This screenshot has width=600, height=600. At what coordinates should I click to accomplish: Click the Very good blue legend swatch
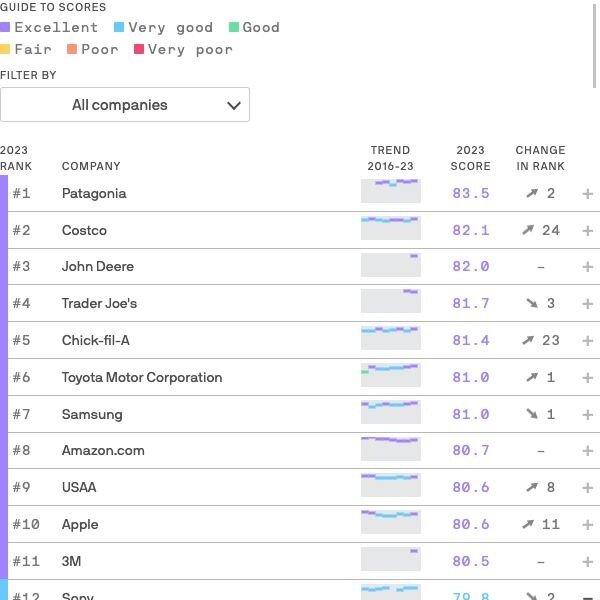pos(119,27)
